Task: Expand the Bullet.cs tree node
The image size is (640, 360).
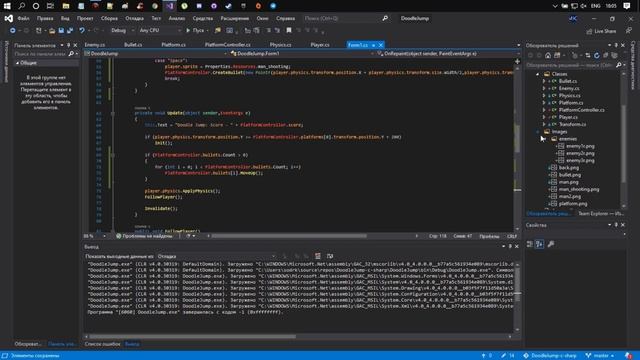Action: (x=544, y=81)
